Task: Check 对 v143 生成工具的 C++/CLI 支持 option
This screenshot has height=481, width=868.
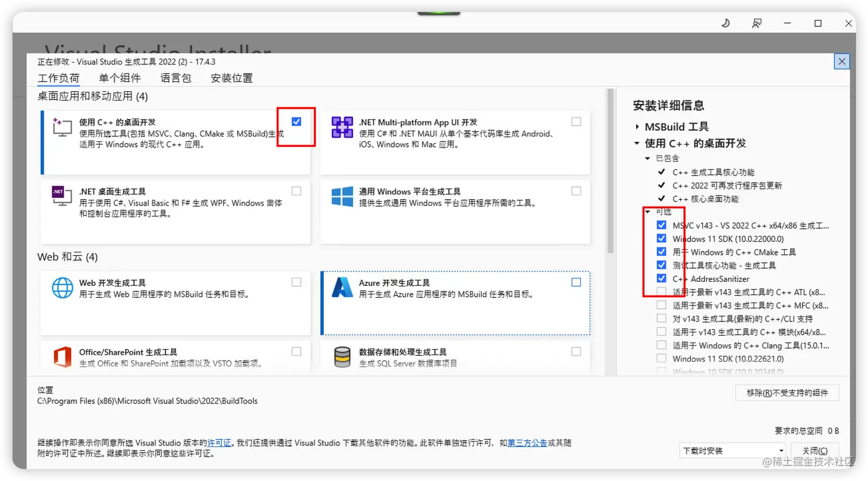Action: tap(661, 318)
